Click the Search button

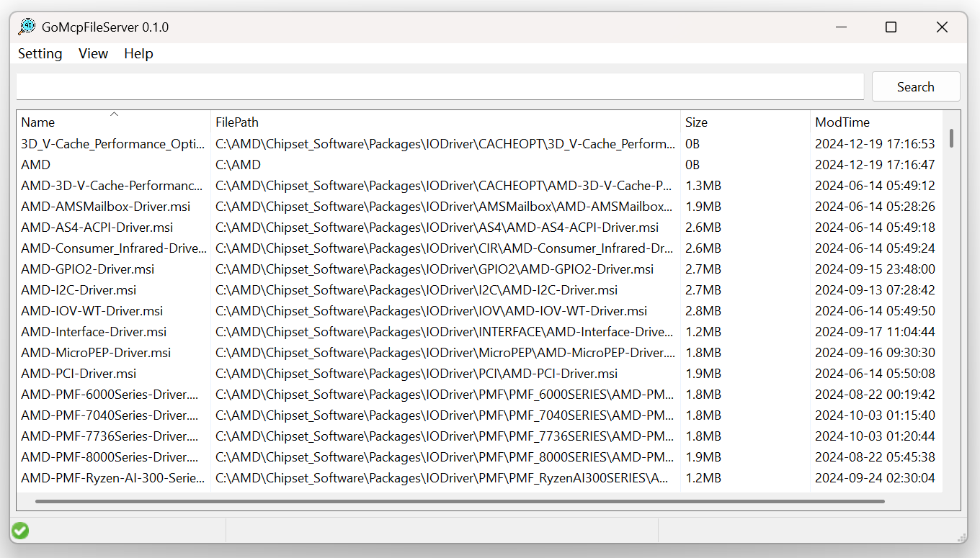[x=916, y=86]
